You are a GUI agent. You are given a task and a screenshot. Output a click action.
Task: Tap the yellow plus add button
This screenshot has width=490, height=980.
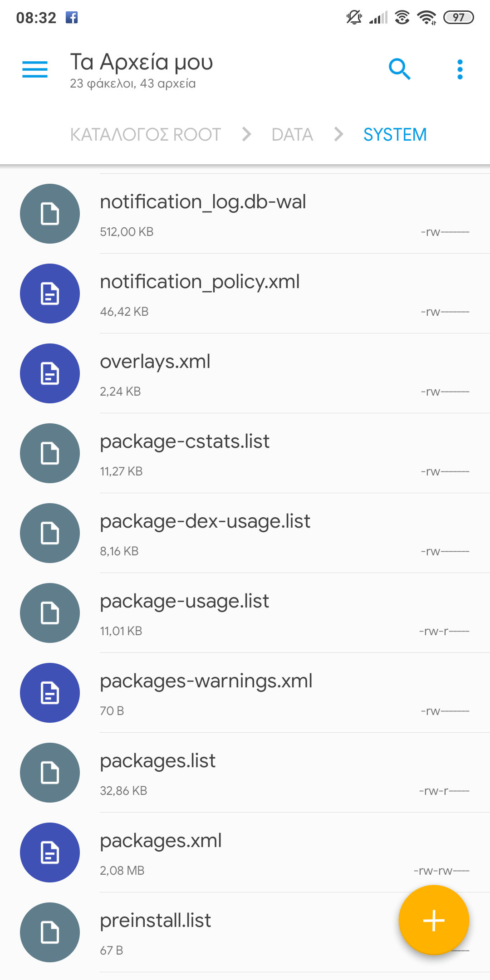point(434,920)
